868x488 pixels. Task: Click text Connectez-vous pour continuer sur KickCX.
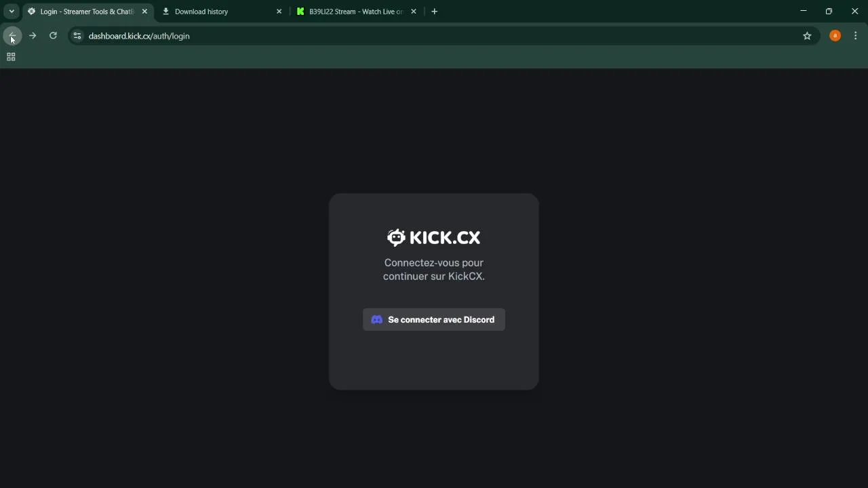[434, 270]
